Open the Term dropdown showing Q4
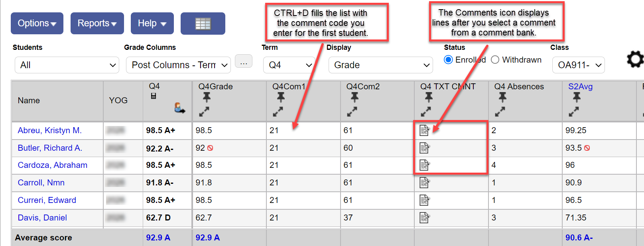644x246 pixels. click(x=289, y=65)
